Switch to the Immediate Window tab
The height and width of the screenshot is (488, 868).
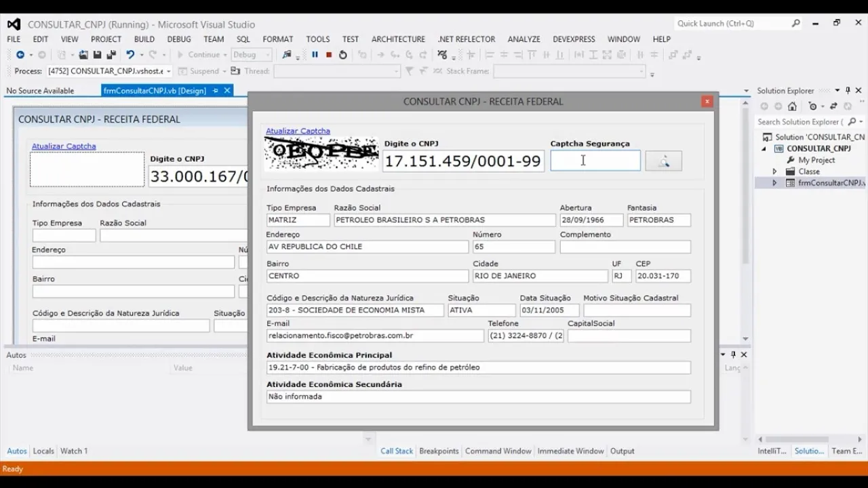pos(570,451)
